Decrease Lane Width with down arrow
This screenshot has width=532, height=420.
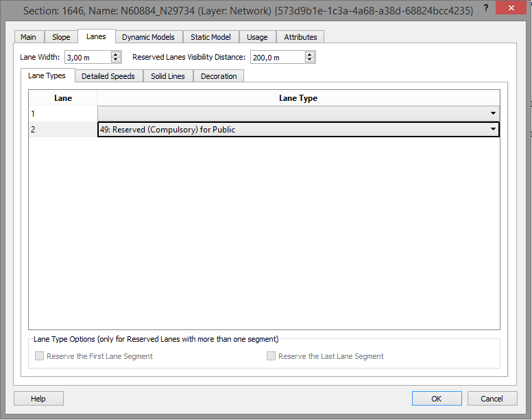[116, 61]
